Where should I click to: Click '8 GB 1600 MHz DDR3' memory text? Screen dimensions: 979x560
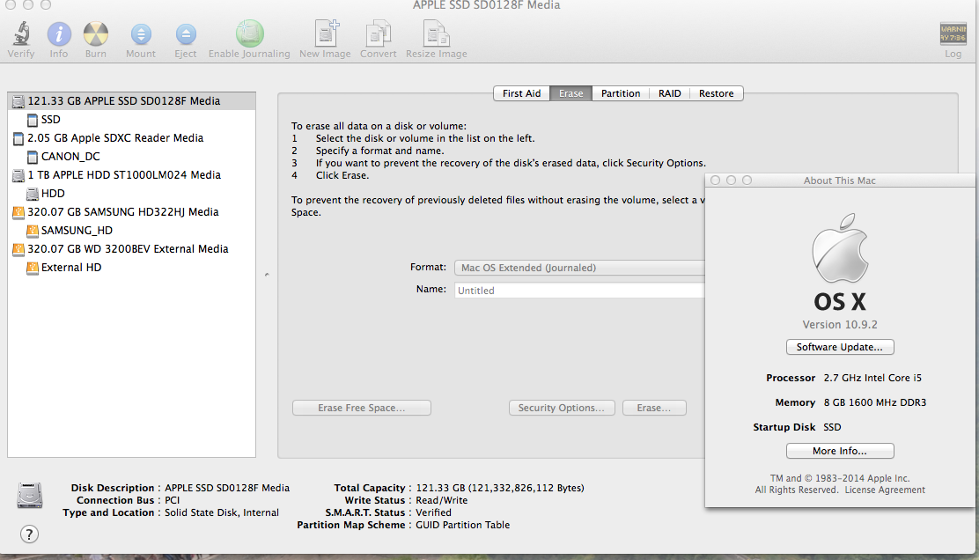[x=875, y=402]
